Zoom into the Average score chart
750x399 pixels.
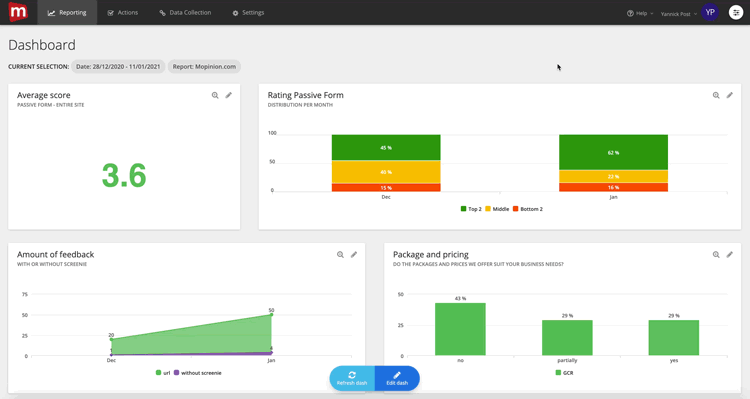click(215, 95)
